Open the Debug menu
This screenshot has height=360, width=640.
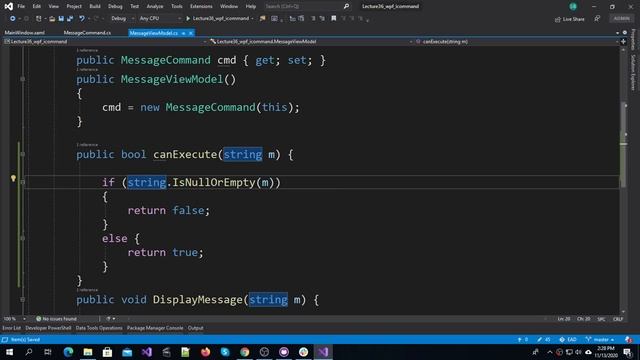(x=115, y=7)
